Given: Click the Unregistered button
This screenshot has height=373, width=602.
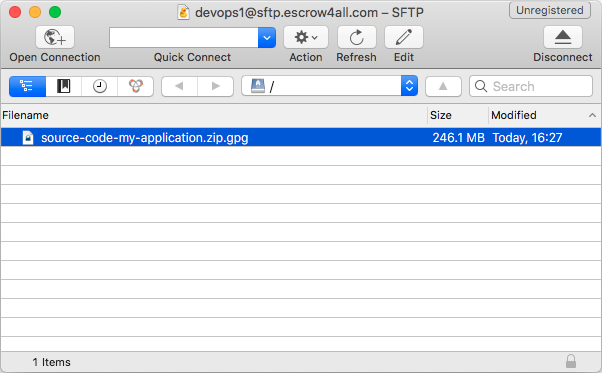Looking at the screenshot, I should 550,10.
